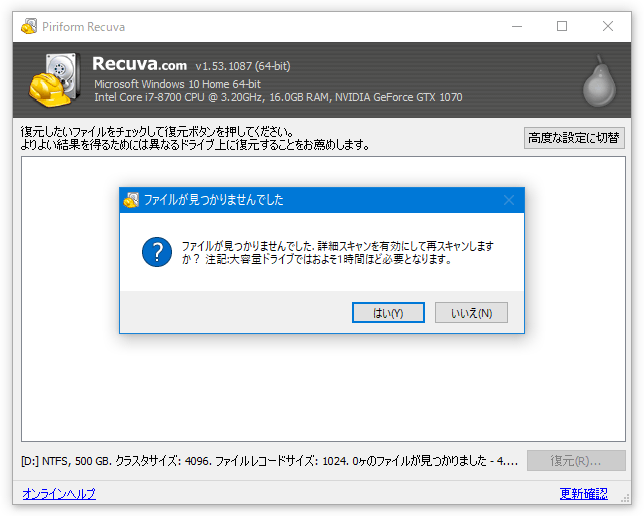Click the dialog title ファイルが見つかりませんでした
The width and height of the screenshot is (644, 516).
pos(214,200)
